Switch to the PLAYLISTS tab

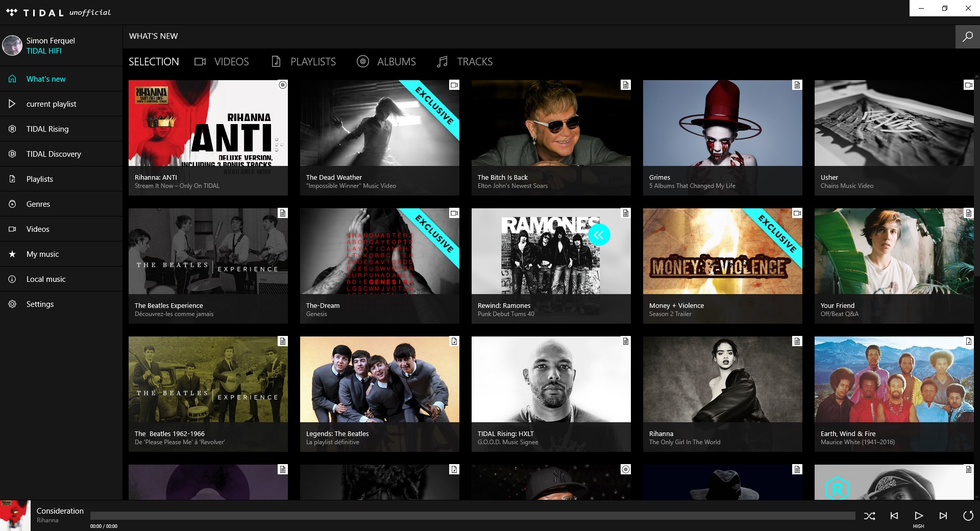pos(303,62)
